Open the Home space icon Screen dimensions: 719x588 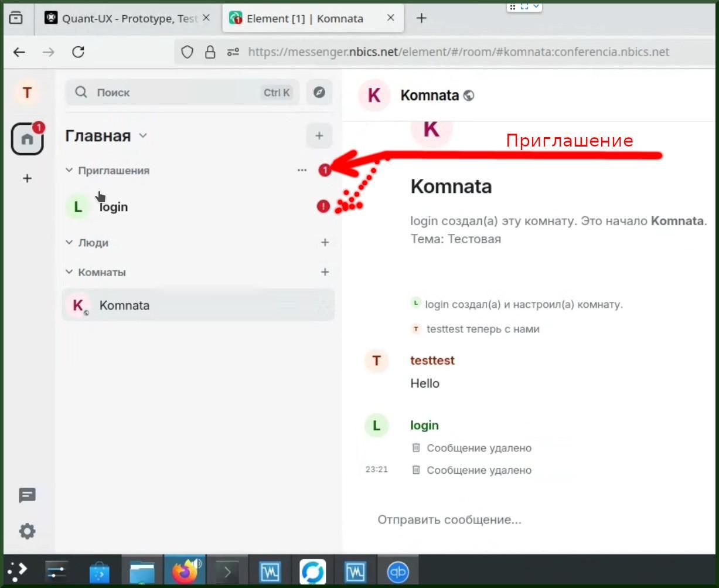click(x=27, y=140)
